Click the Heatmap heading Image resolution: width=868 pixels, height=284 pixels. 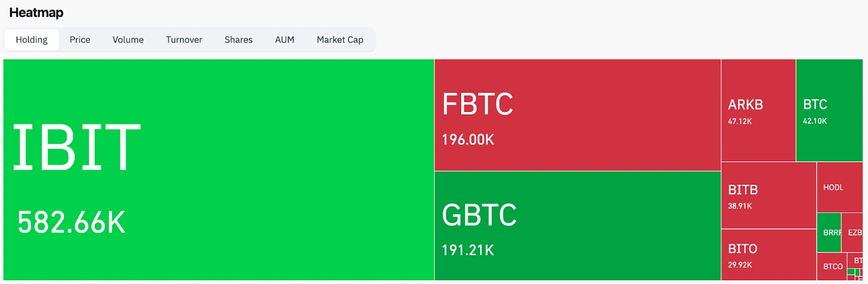36,12
